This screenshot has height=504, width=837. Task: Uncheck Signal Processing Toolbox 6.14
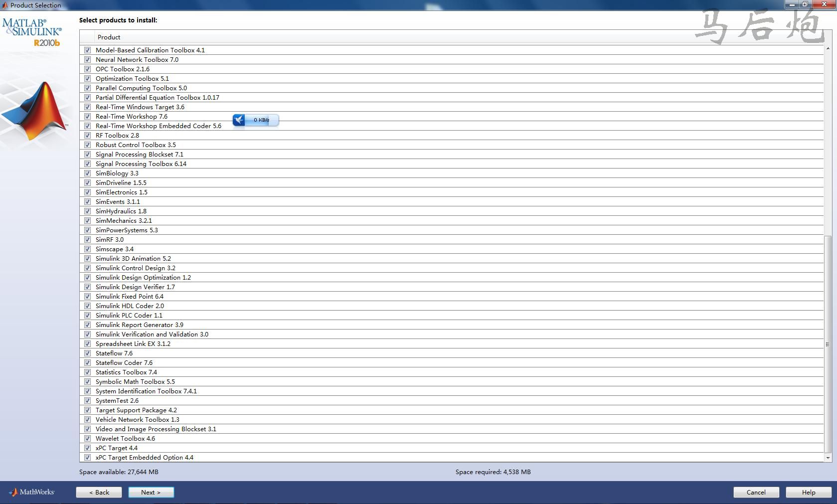(87, 164)
